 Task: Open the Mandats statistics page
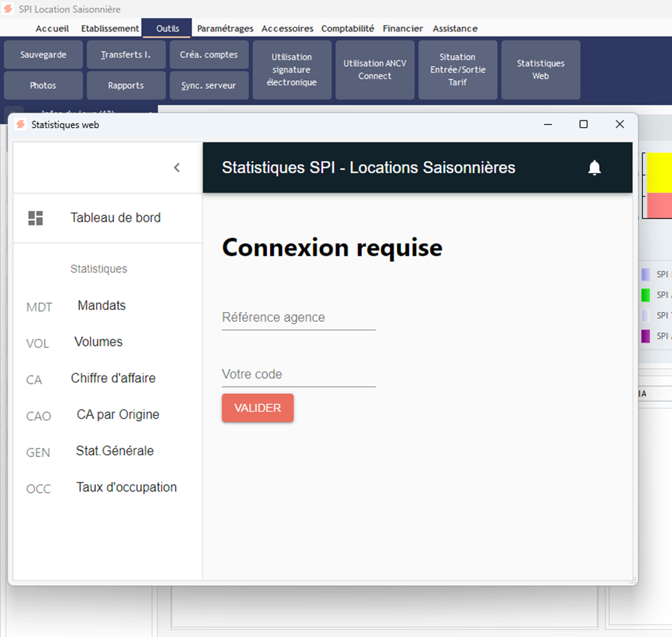click(102, 305)
